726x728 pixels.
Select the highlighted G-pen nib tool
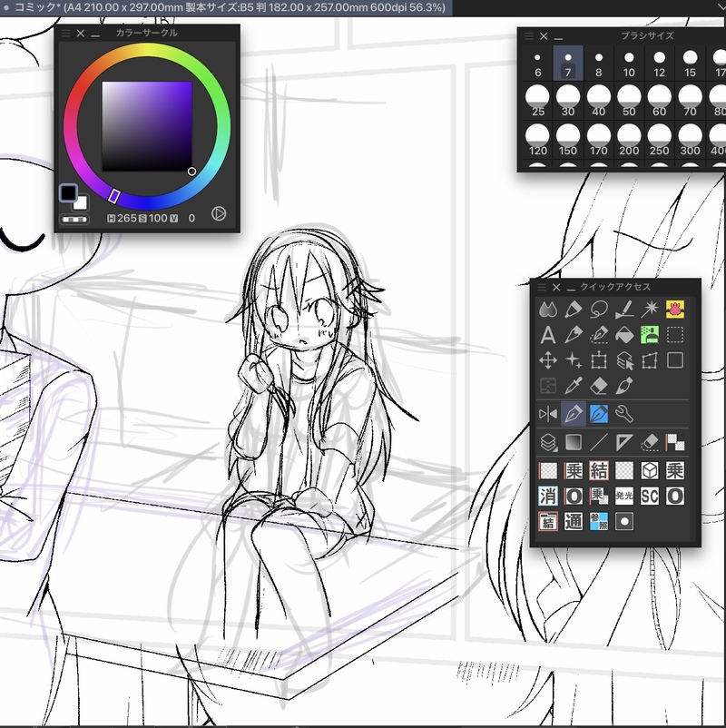(574, 414)
